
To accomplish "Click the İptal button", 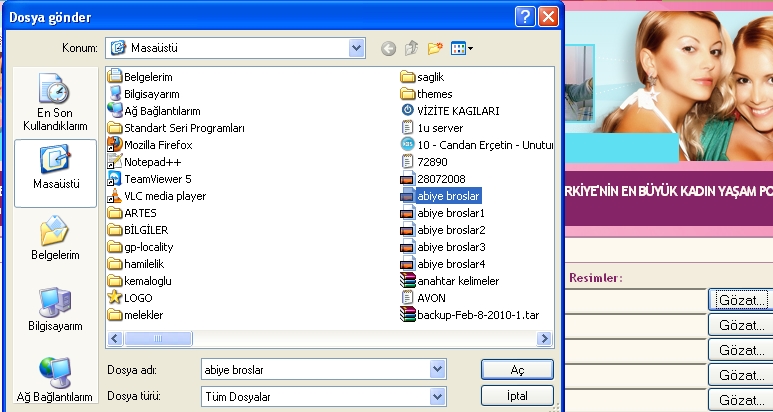I will click(517, 396).
